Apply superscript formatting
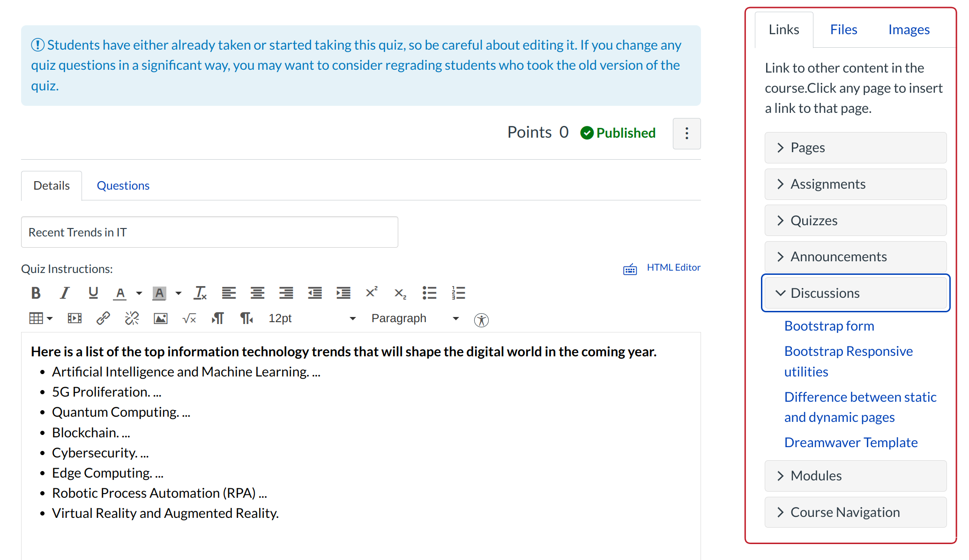 pos(371,292)
